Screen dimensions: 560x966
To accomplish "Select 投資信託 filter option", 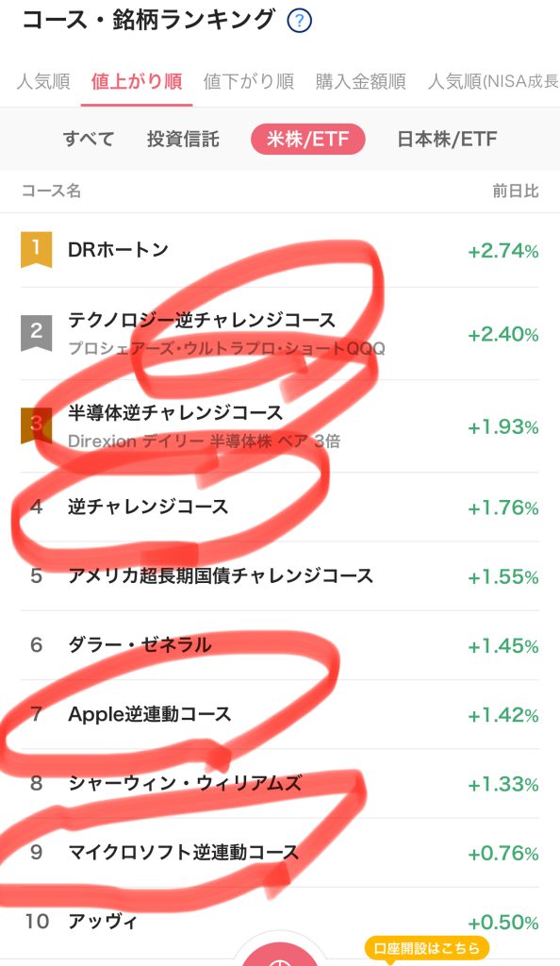I will 183,139.
